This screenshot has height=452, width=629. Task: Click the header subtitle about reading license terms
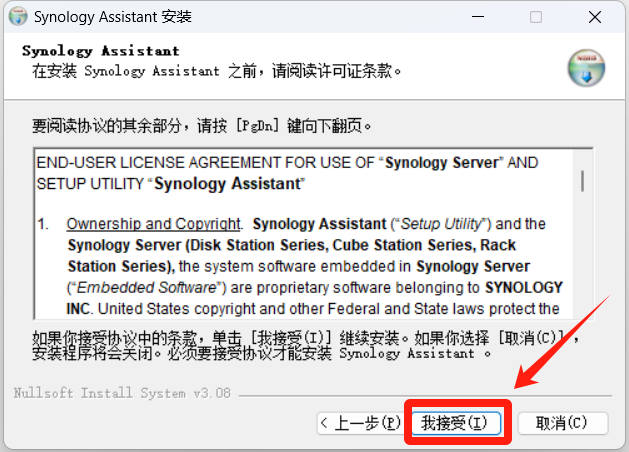[217, 71]
